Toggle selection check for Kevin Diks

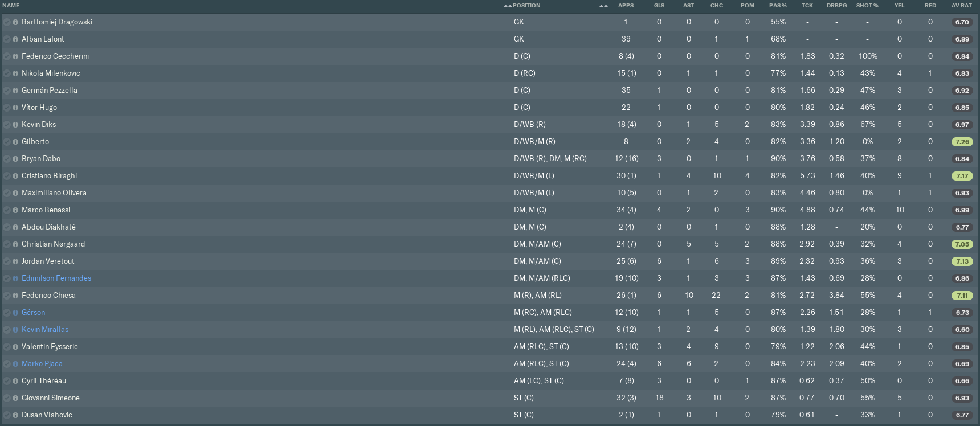tap(7, 125)
